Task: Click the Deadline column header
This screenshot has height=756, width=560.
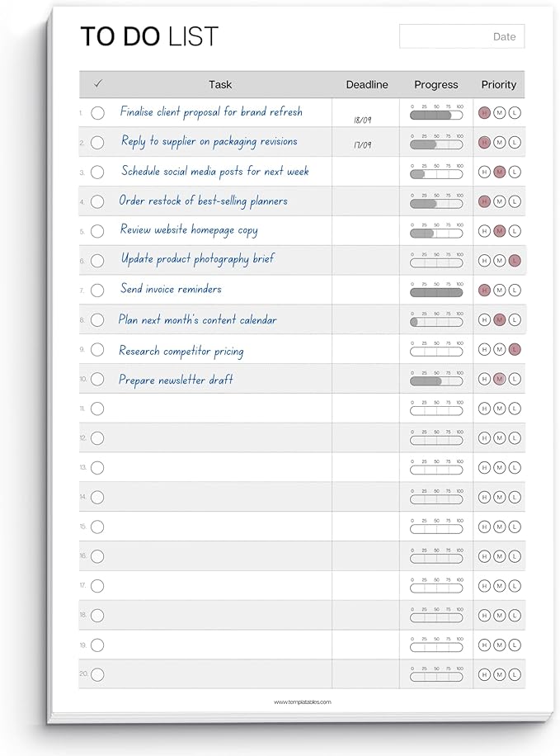Action: click(x=367, y=85)
